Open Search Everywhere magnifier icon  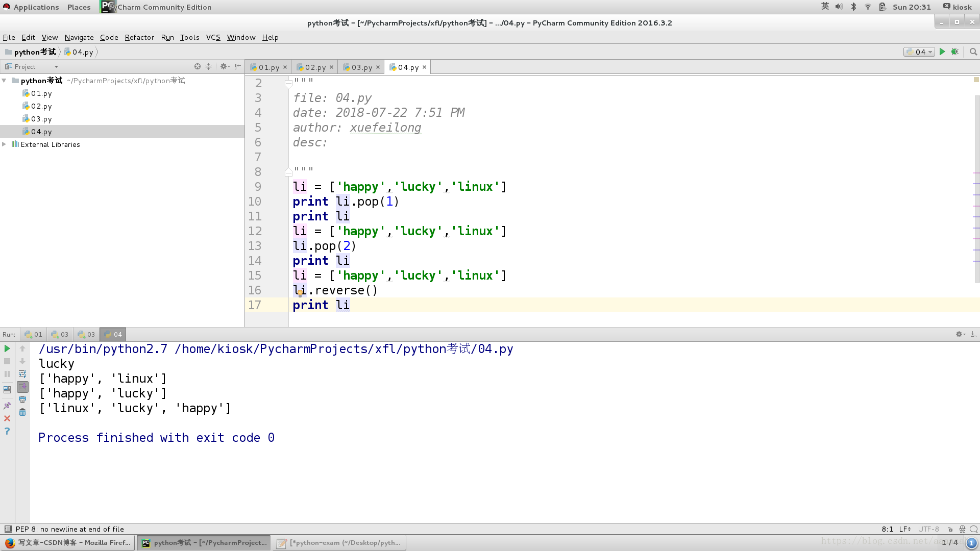973,52
